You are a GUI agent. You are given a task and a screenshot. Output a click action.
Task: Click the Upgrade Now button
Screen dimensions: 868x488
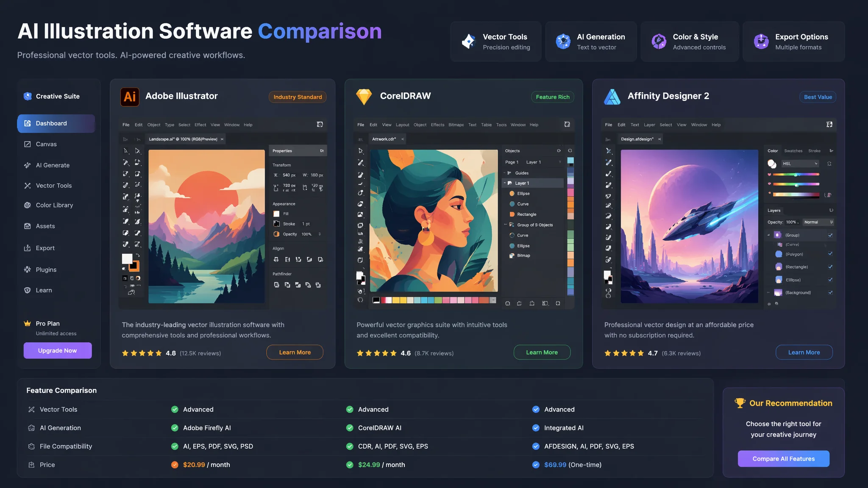click(x=58, y=351)
